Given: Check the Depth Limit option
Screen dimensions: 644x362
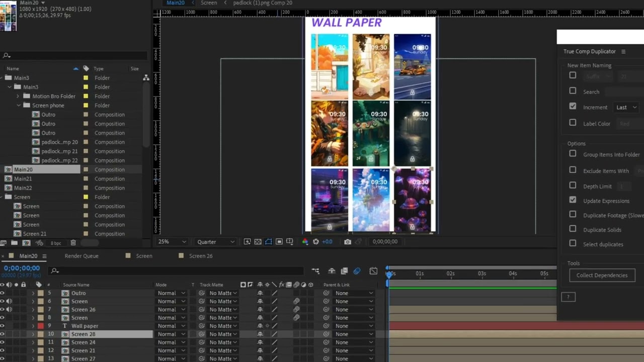Looking at the screenshot, I should (573, 186).
